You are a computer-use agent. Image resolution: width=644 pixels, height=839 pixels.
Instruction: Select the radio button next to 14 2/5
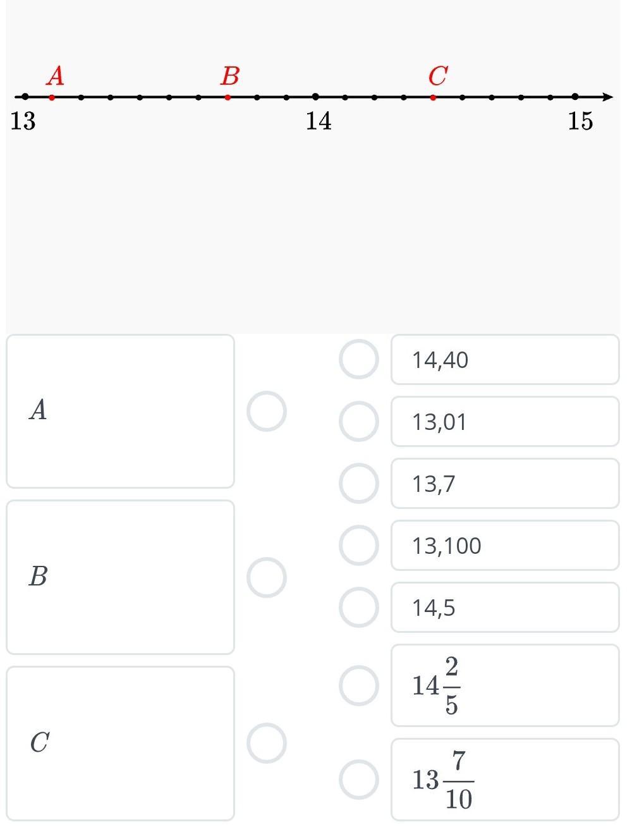point(359,685)
